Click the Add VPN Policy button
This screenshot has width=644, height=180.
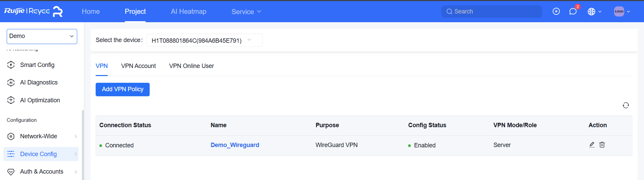[122, 89]
